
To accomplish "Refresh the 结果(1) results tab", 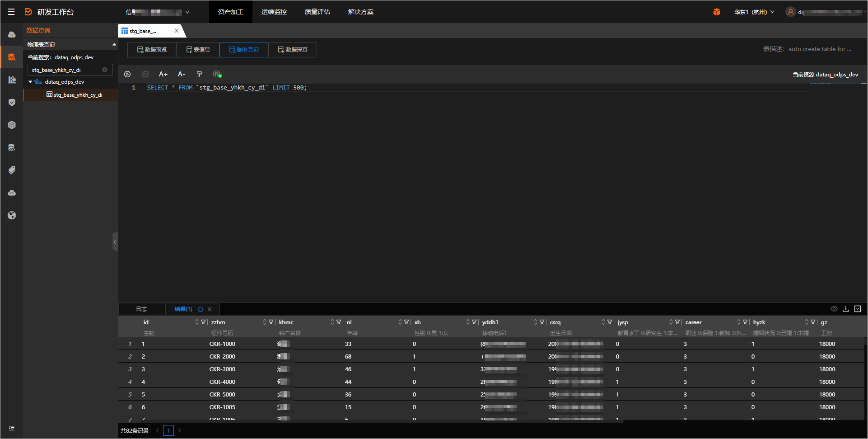I will tap(201, 309).
